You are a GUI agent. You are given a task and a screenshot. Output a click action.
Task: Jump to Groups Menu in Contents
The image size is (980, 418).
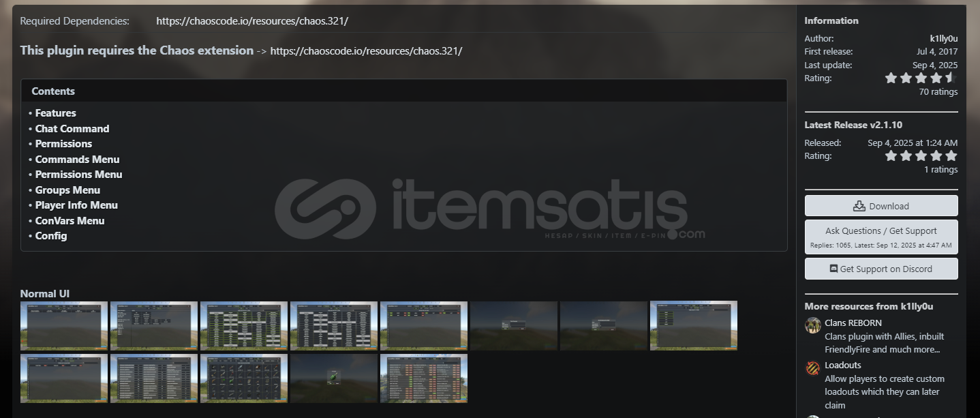(67, 190)
